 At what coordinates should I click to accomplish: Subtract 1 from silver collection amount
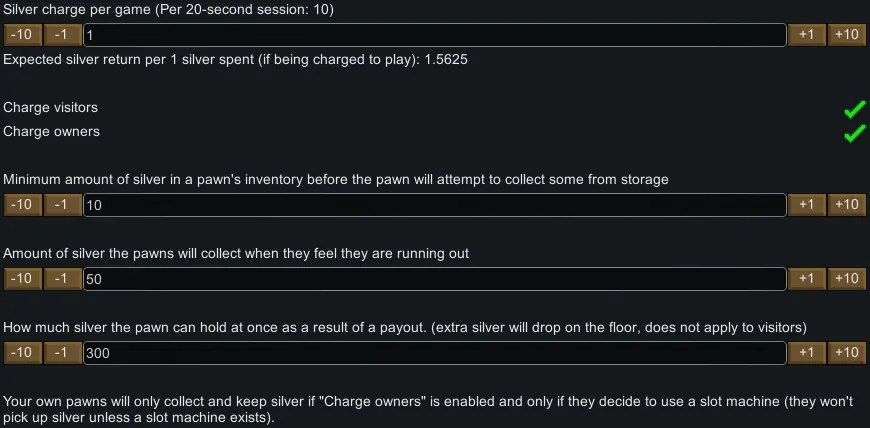[63, 279]
